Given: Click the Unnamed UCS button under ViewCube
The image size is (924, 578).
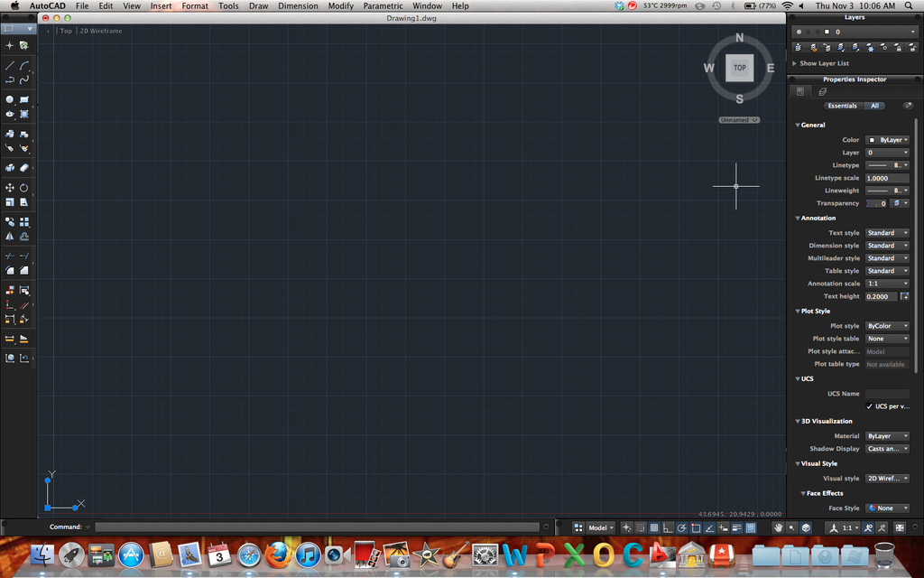Looking at the screenshot, I should (x=739, y=119).
